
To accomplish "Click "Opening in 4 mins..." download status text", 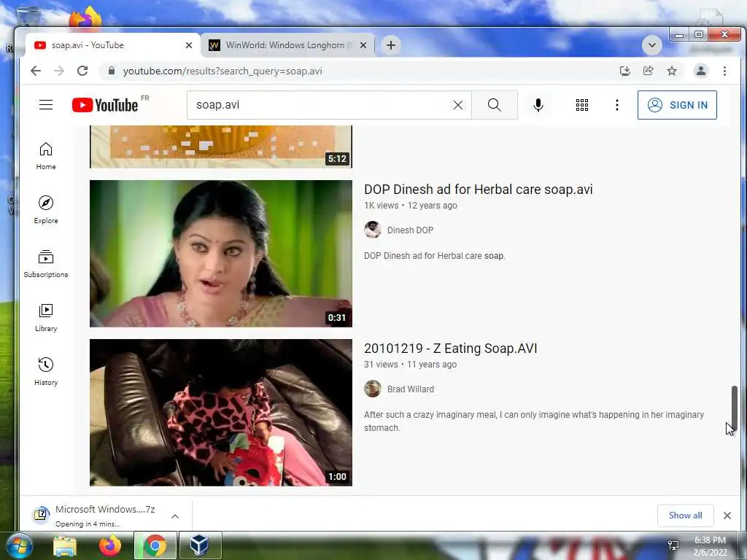I will coord(88,524).
